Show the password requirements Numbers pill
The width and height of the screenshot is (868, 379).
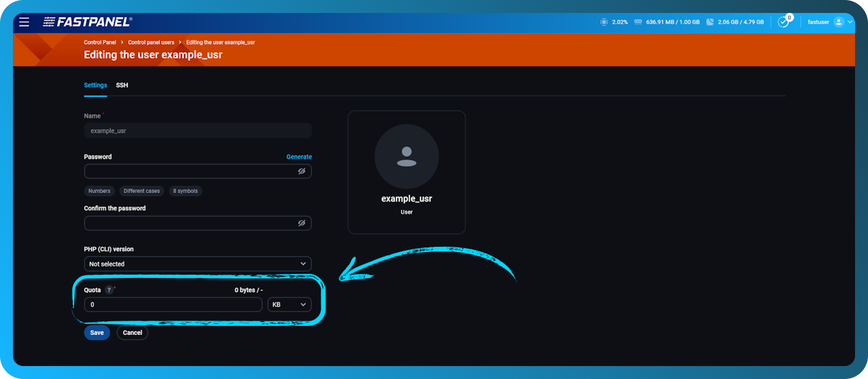click(99, 190)
